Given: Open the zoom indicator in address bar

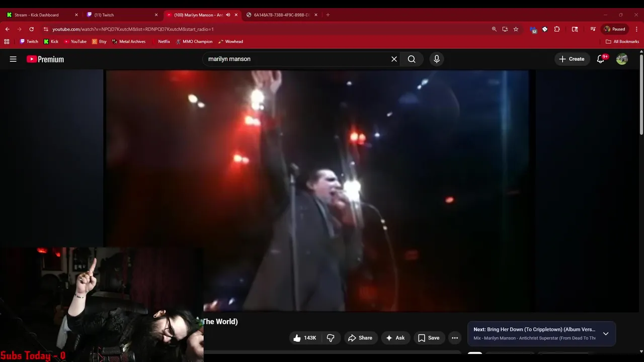Looking at the screenshot, I should click(x=494, y=29).
